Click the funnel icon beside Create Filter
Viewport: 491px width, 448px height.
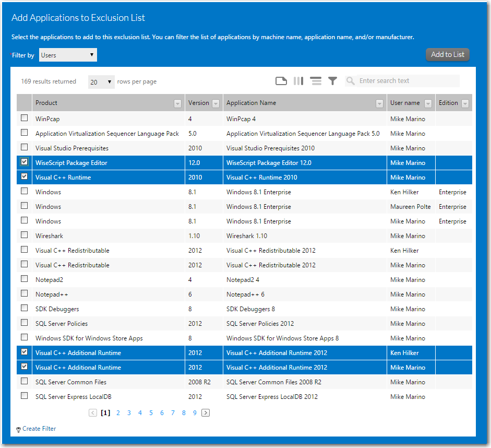tap(18, 429)
